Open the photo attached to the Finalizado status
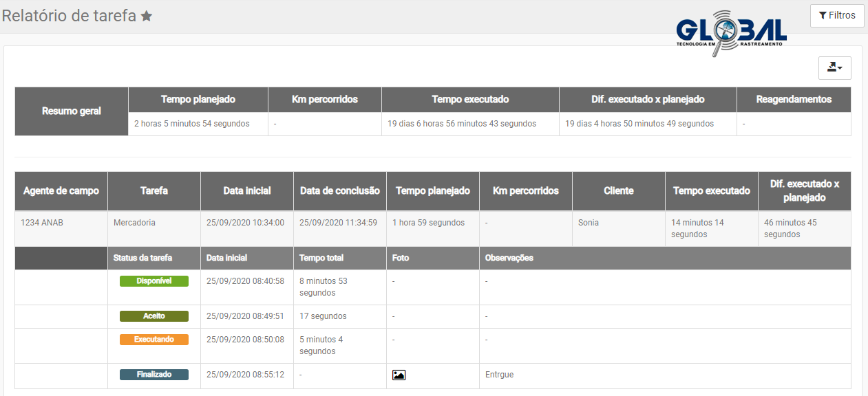Image resolution: width=868 pixels, height=396 pixels. (399, 375)
